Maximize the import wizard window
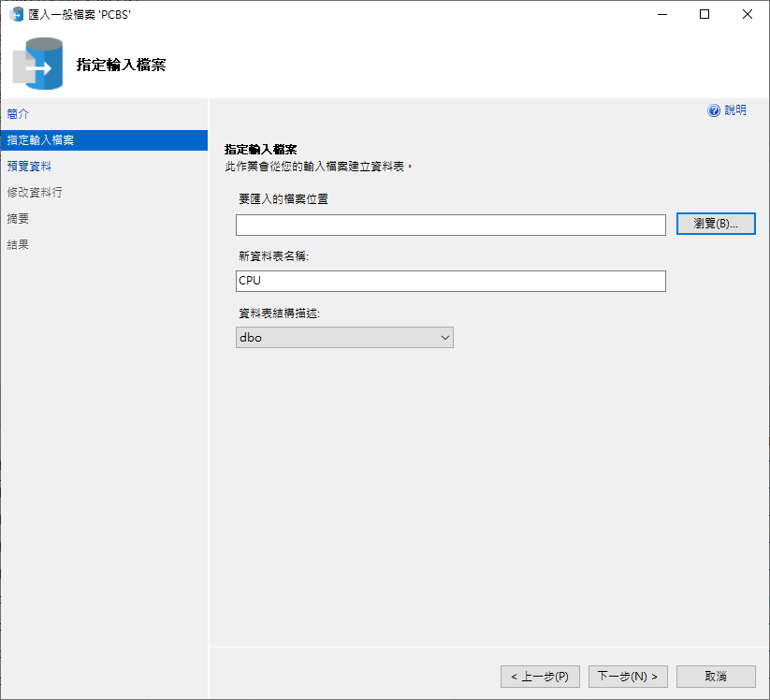Image resolution: width=770 pixels, height=700 pixels. (704, 14)
